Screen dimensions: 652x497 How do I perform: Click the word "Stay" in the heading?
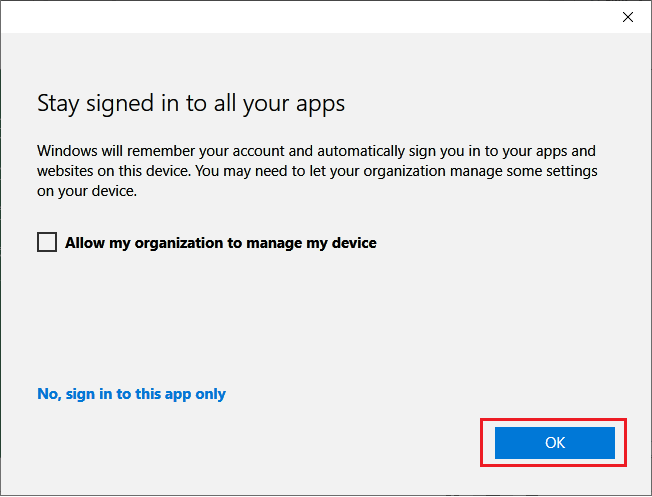pos(57,103)
